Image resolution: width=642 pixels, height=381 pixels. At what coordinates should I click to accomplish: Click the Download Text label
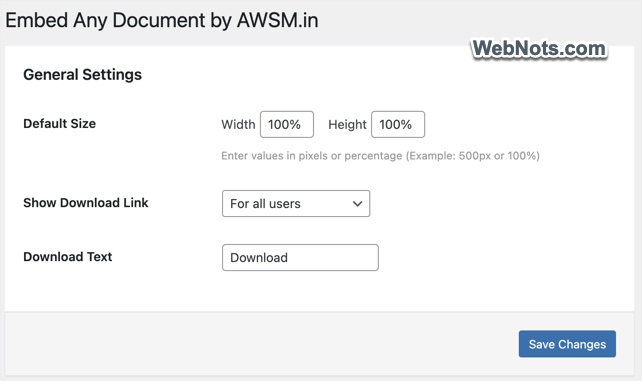click(x=68, y=257)
